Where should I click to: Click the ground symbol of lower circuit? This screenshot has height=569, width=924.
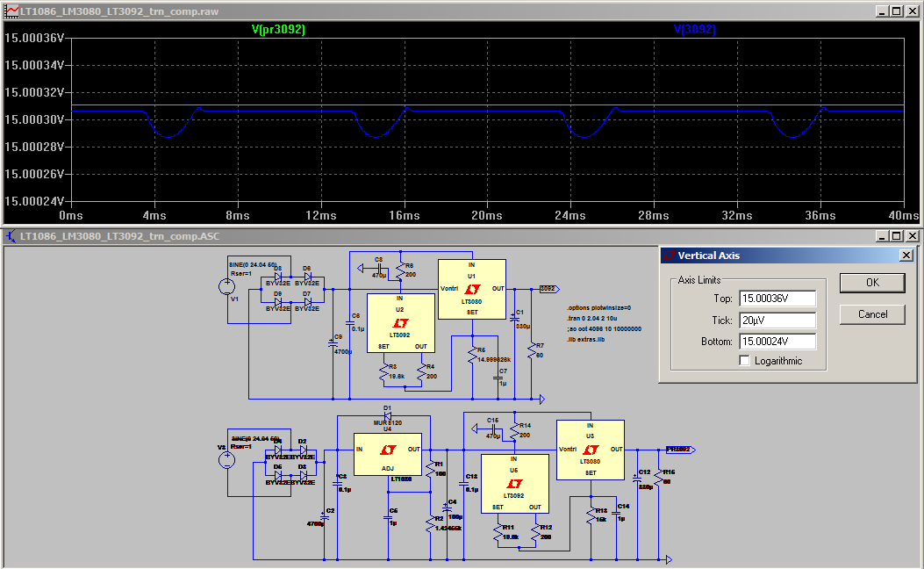coord(669,559)
